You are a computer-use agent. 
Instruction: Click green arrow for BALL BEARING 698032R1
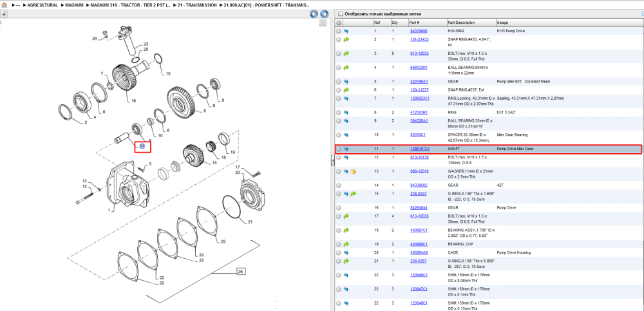pyautogui.click(x=346, y=68)
